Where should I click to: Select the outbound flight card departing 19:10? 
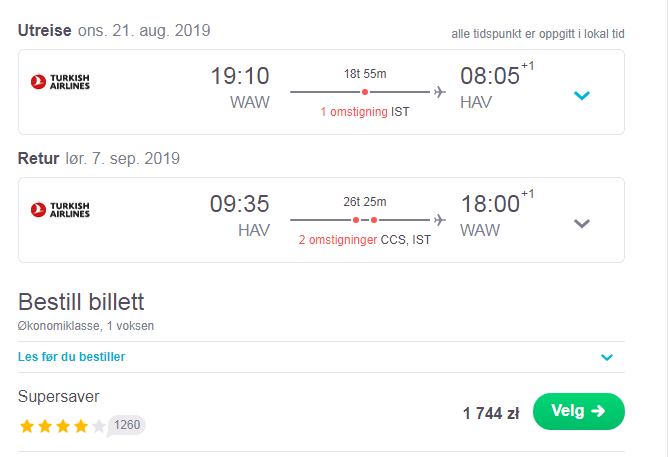321,92
